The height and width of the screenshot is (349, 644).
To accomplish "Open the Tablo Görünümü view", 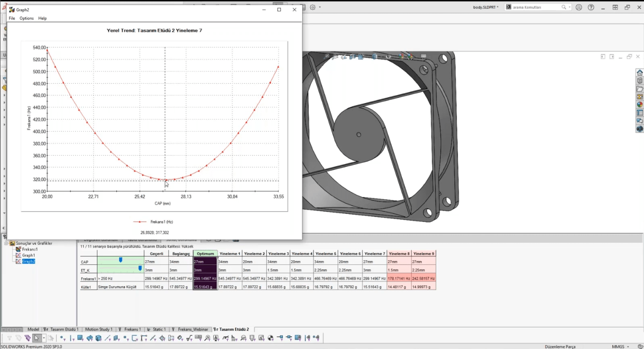I will pos(142,239).
